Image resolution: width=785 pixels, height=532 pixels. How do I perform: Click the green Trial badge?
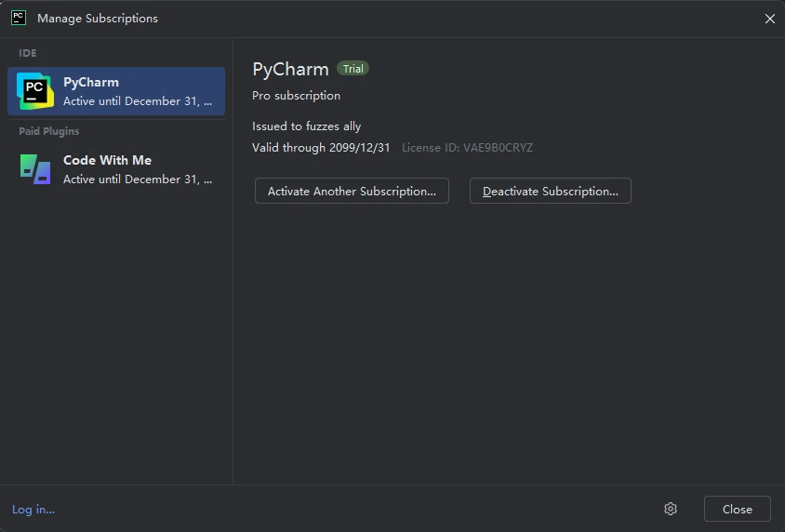[x=353, y=69]
